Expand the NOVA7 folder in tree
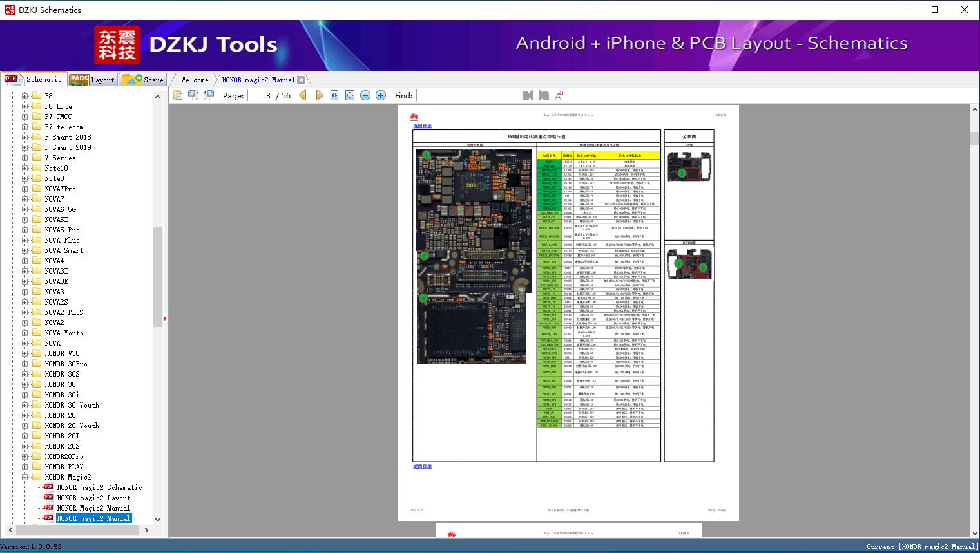 tap(25, 199)
